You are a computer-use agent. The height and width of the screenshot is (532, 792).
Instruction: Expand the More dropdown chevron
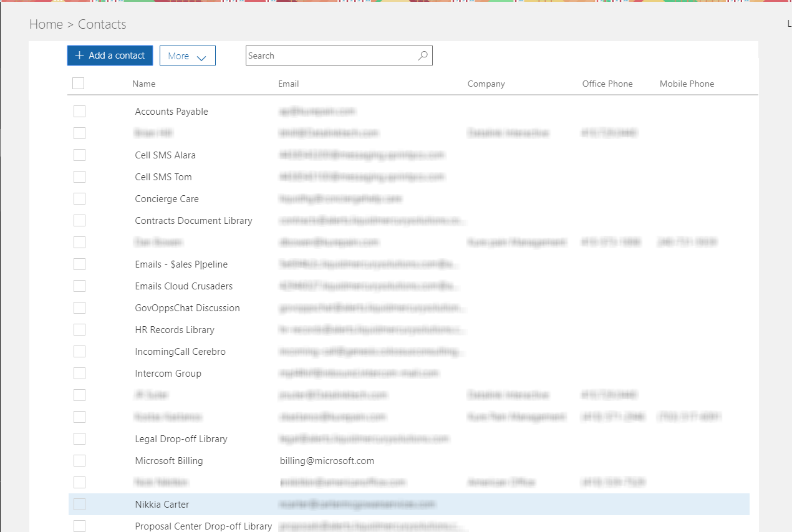(x=201, y=57)
